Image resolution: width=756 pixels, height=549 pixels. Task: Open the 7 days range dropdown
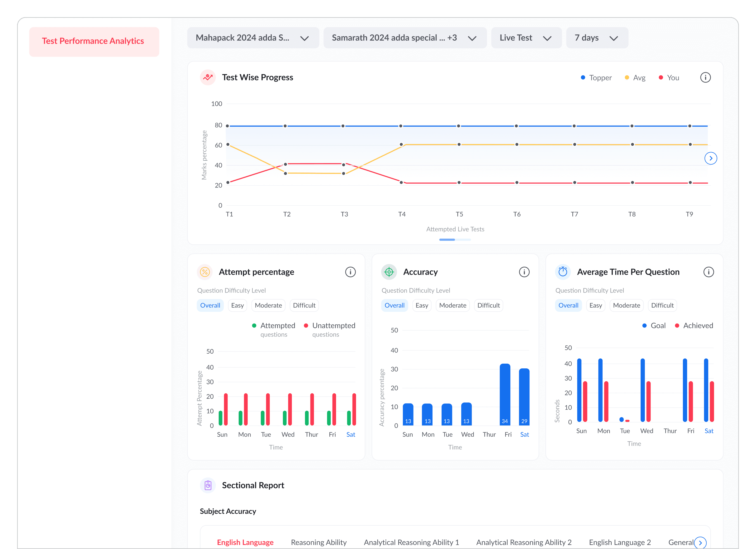tap(597, 38)
